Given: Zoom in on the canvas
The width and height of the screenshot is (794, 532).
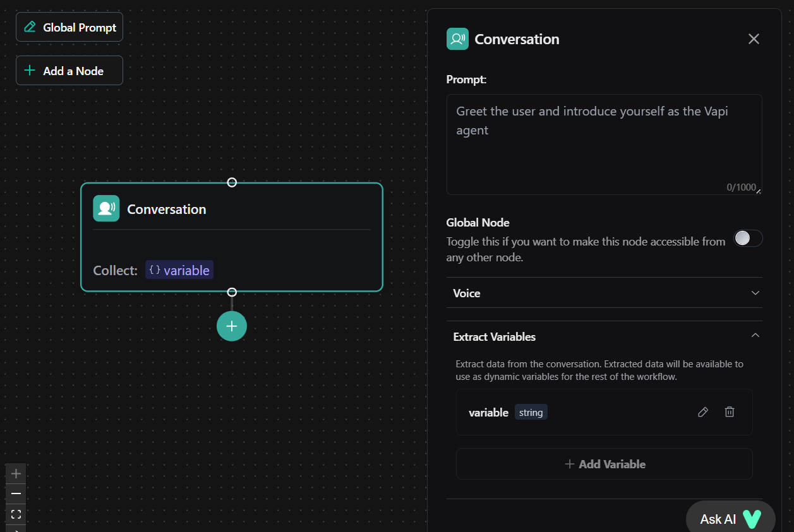Looking at the screenshot, I should pyautogui.click(x=16, y=473).
